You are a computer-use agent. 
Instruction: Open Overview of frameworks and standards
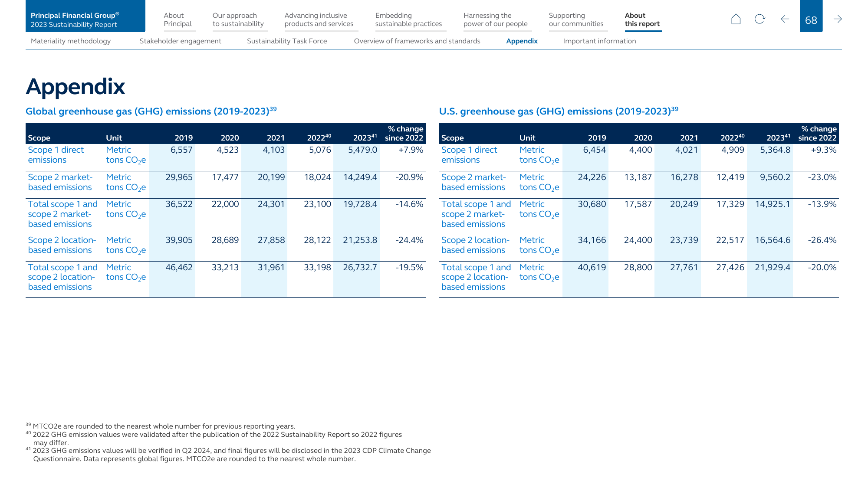(417, 41)
